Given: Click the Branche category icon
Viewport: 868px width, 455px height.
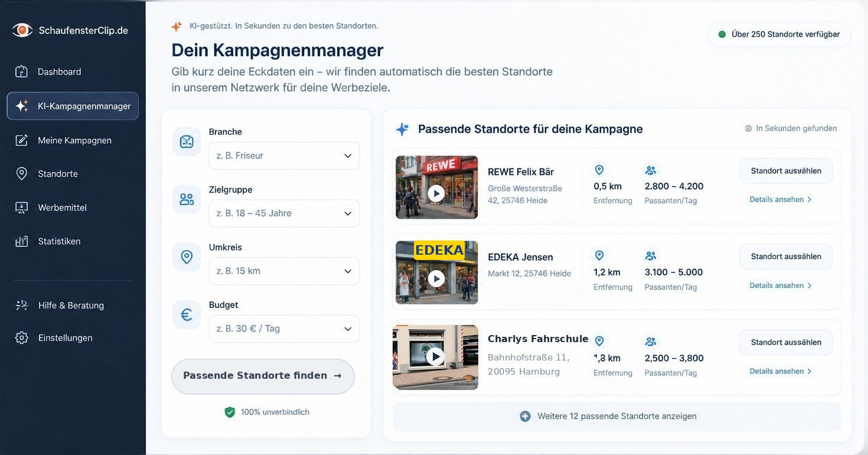Looking at the screenshot, I should 187,142.
